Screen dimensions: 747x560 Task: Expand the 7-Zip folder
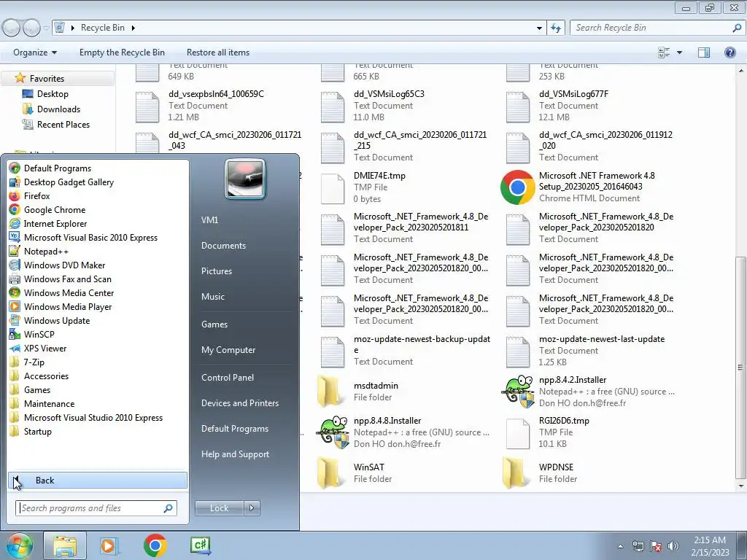[x=27, y=362]
